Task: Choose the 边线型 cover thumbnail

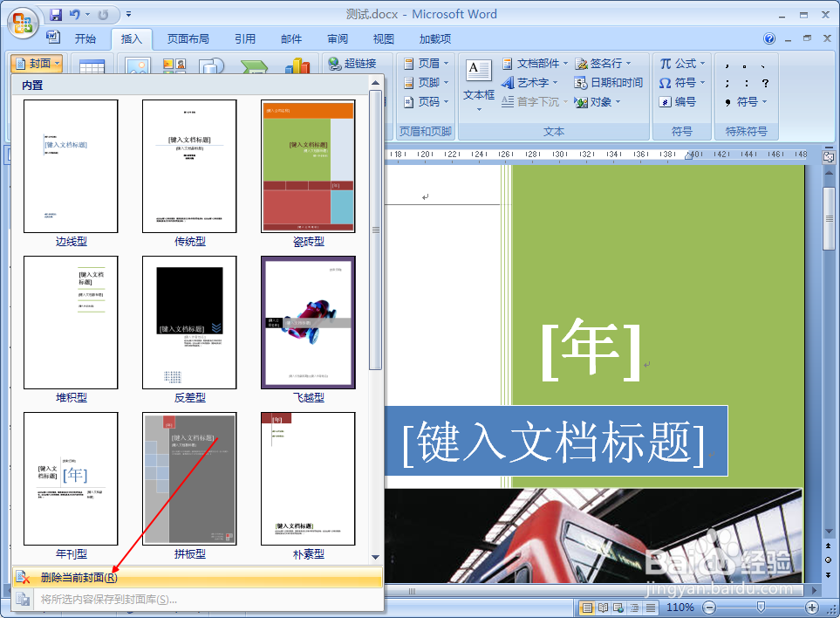Action: tap(71, 166)
